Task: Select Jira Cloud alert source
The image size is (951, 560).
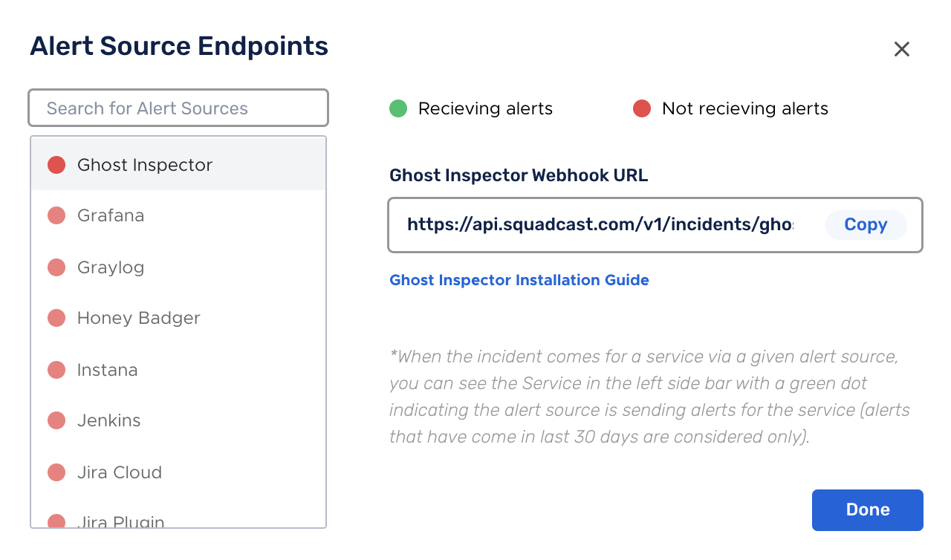Action: 178,472
